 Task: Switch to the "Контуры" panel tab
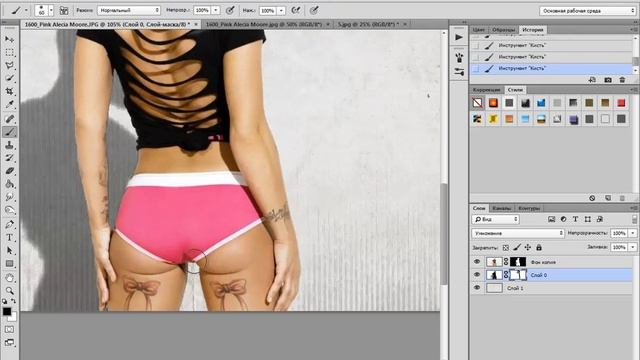529,208
